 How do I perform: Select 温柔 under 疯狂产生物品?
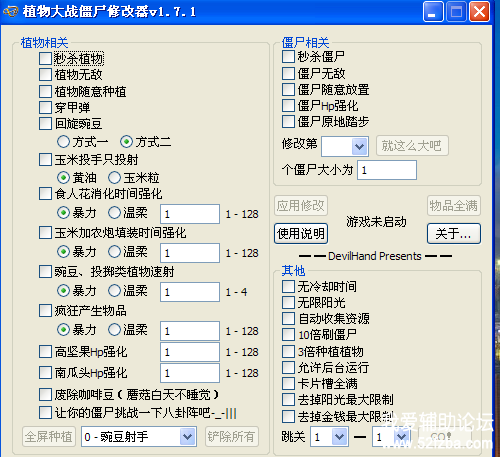pos(114,330)
